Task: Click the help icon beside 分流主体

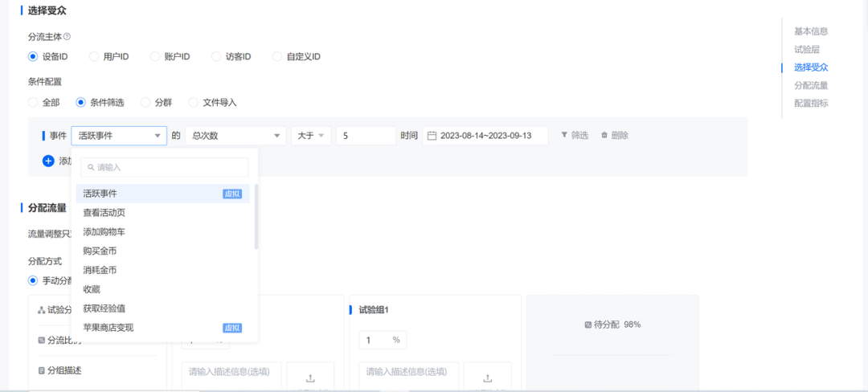Action: click(67, 37)
